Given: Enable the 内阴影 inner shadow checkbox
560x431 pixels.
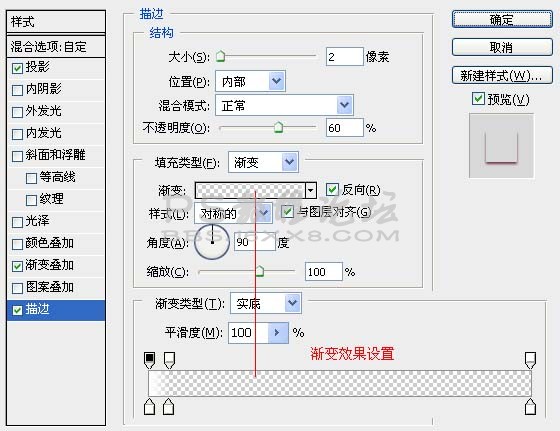Looking at the screenshot, I should point(17,90).
